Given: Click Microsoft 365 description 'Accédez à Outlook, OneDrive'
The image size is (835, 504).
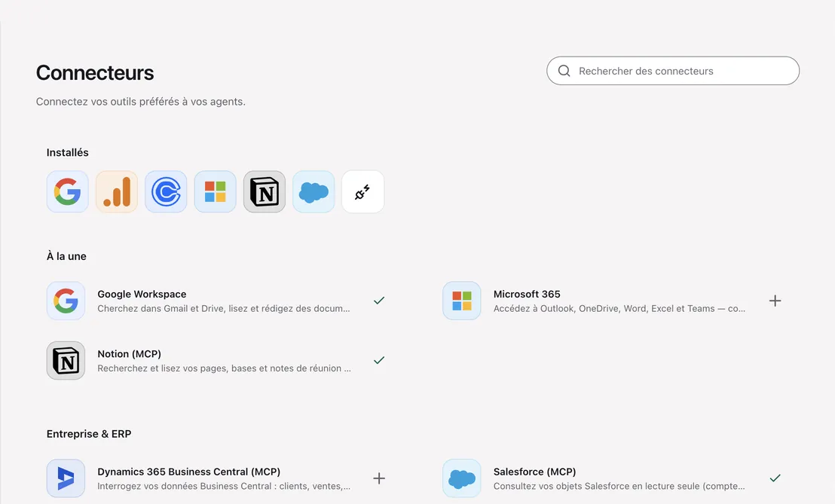Looking at the screenshot, I should (x=619, y=308).
